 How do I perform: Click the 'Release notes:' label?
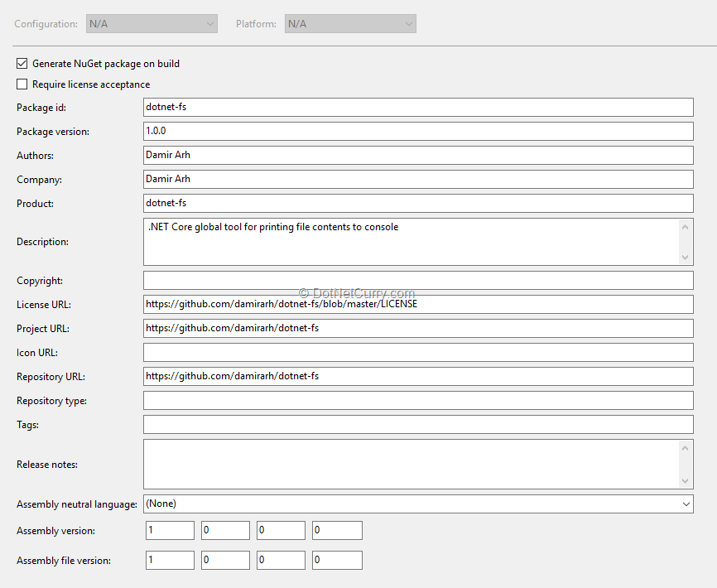(x=47, y=465)
